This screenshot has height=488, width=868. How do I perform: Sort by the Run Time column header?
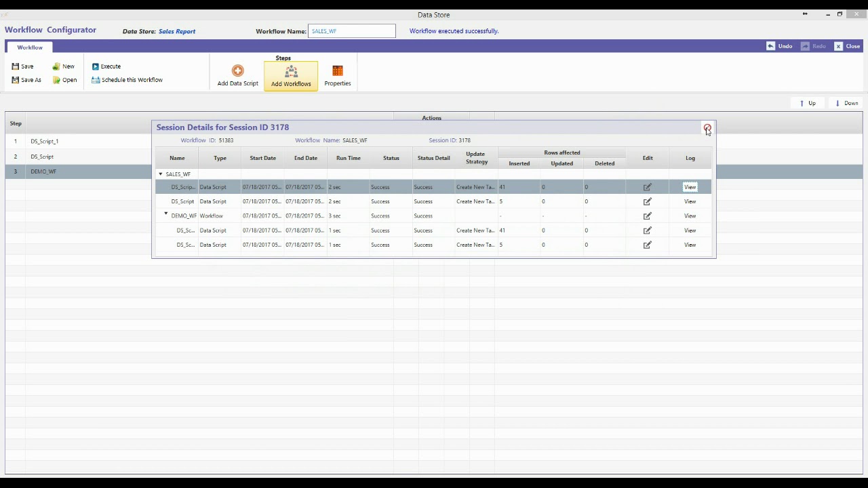click(x=349, y=158)
